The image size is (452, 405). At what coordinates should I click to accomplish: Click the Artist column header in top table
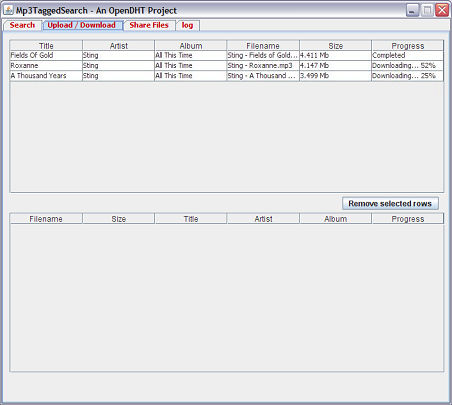point(119,46)
